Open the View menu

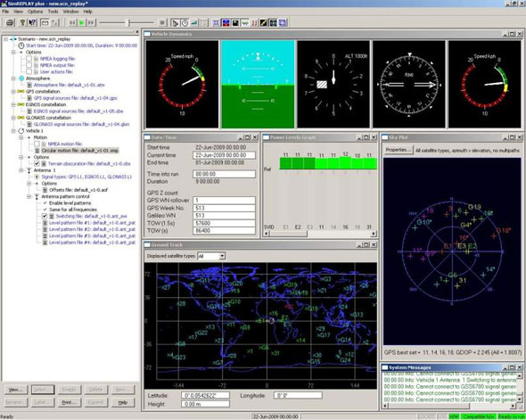click(x=18, y=12)
